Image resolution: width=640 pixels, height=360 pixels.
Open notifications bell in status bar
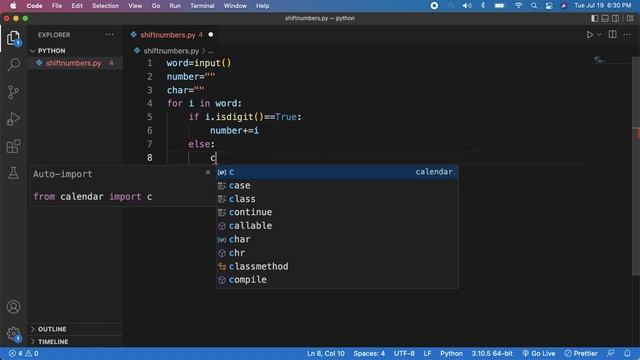(627, 353)
